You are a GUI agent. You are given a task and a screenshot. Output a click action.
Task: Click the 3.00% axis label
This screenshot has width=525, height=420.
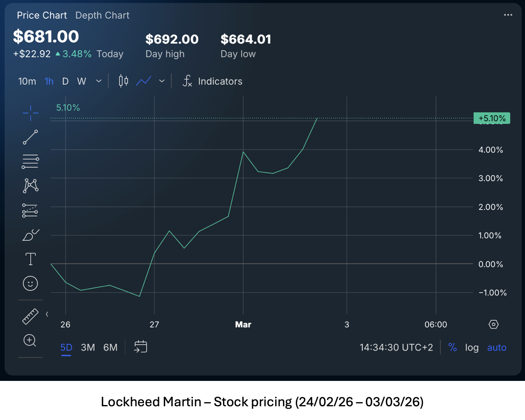[x=490, y=178]
